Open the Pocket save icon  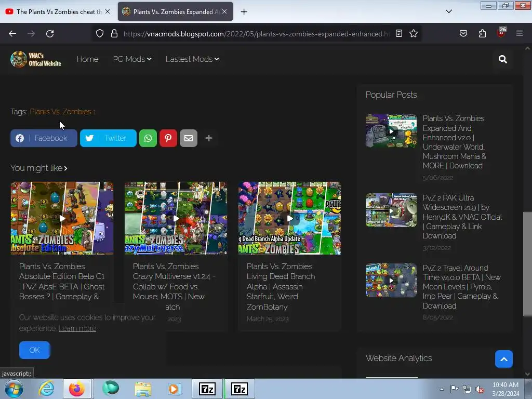click(x=463, y=34)
